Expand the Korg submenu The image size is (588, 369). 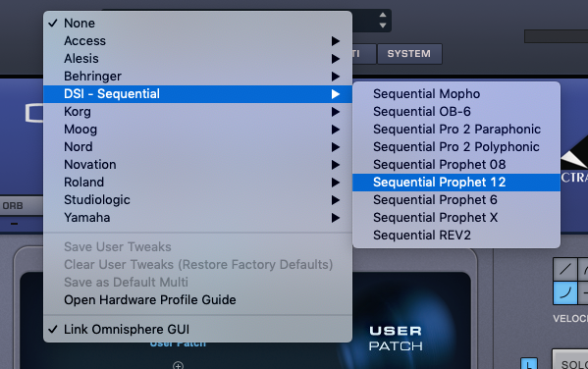pyautogui.click(x=197, y=112)
